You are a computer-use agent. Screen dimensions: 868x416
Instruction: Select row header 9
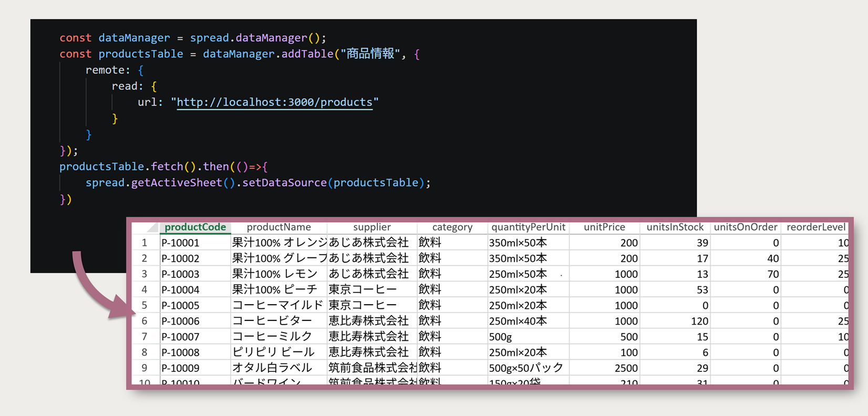point(144,368)
